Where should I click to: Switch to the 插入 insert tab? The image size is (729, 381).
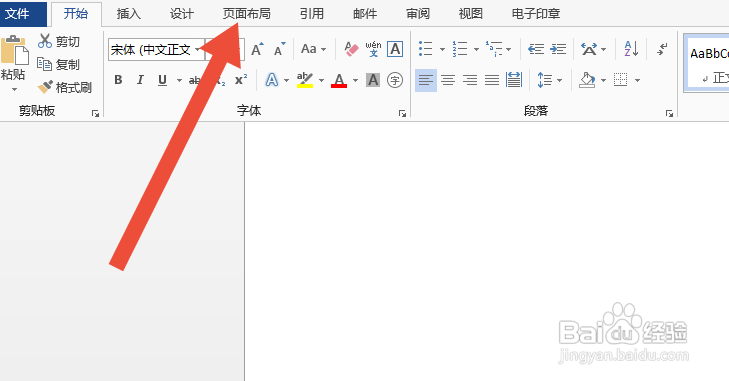point(128,13)
